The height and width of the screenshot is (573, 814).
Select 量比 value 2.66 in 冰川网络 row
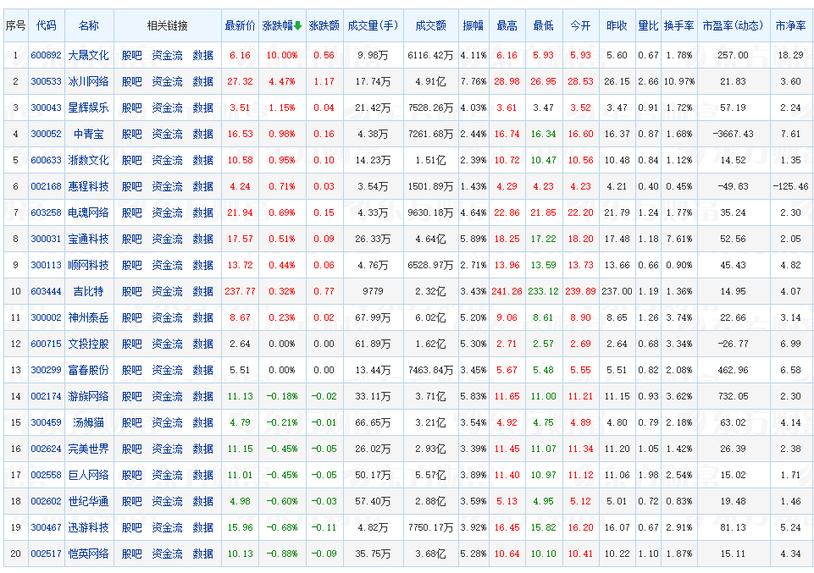(648, 81)
